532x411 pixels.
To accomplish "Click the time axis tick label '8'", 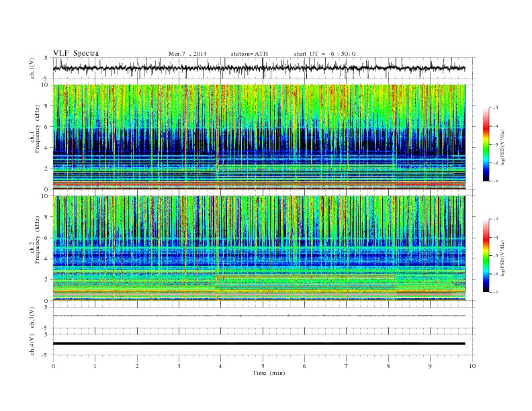I will [x=388, y=366].
